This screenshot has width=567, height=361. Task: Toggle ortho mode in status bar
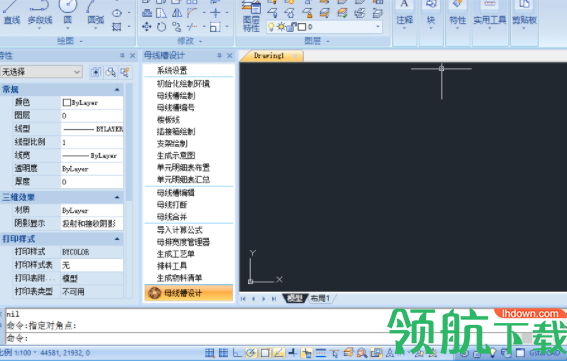point(237,353)
